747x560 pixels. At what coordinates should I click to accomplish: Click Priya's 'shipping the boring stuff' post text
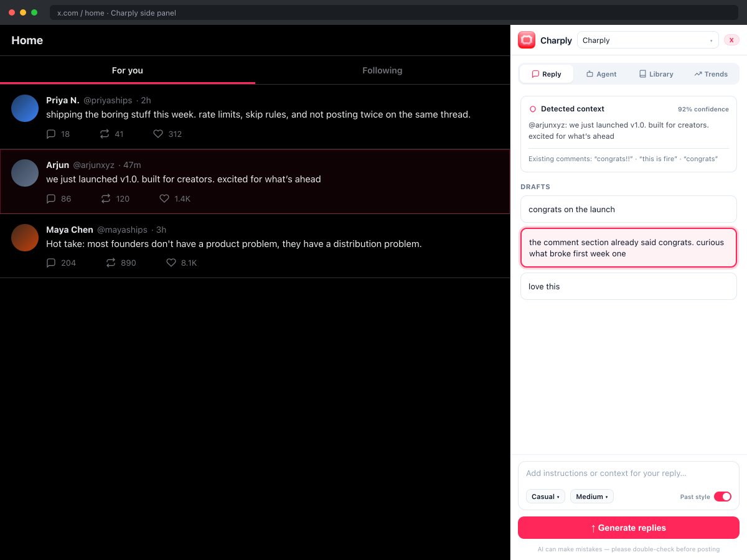click(x=258, y=114)
